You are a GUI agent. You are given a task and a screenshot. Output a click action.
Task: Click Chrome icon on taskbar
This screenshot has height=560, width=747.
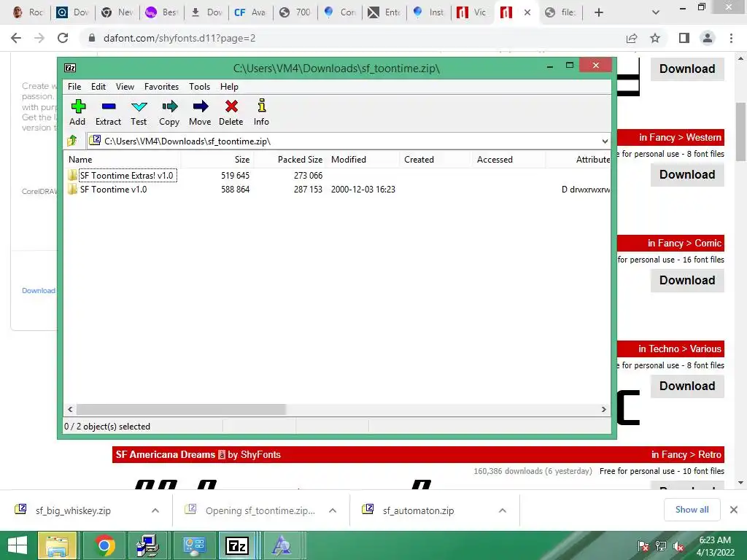tap(104, 545)
